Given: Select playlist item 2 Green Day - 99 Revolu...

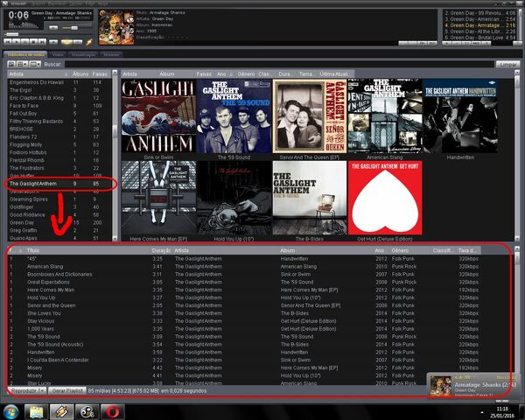Looking at the screenshot, I should (479, 13).
